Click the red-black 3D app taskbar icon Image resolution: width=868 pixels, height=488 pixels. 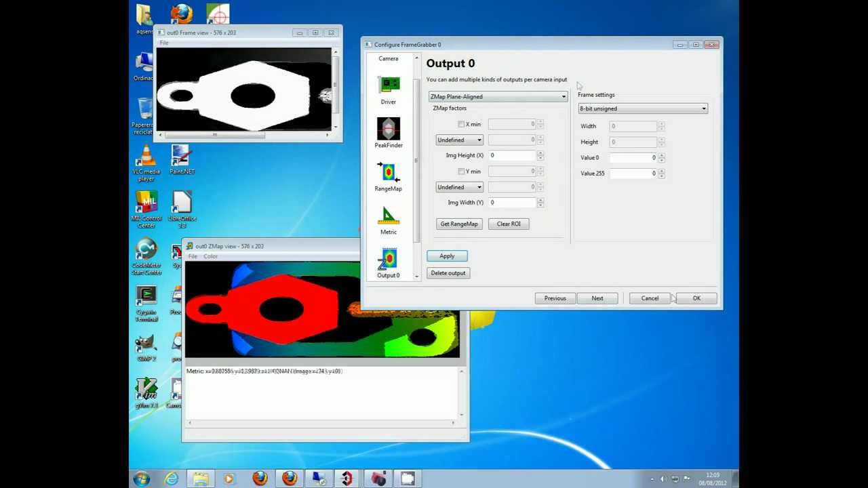click(347, 479)
